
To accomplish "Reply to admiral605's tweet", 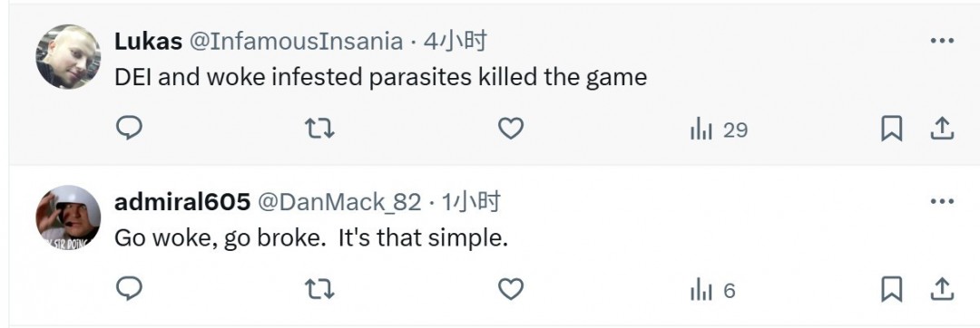I will point(130,289).
